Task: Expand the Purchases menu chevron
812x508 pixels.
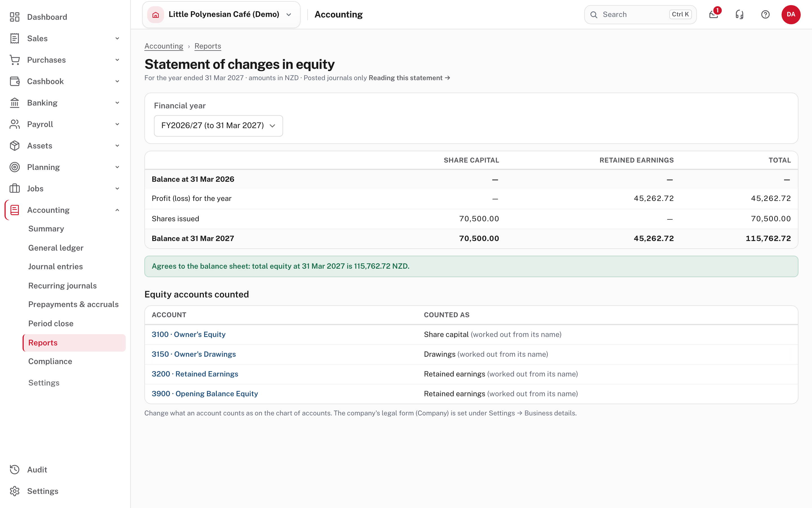Action: [118, 60]
